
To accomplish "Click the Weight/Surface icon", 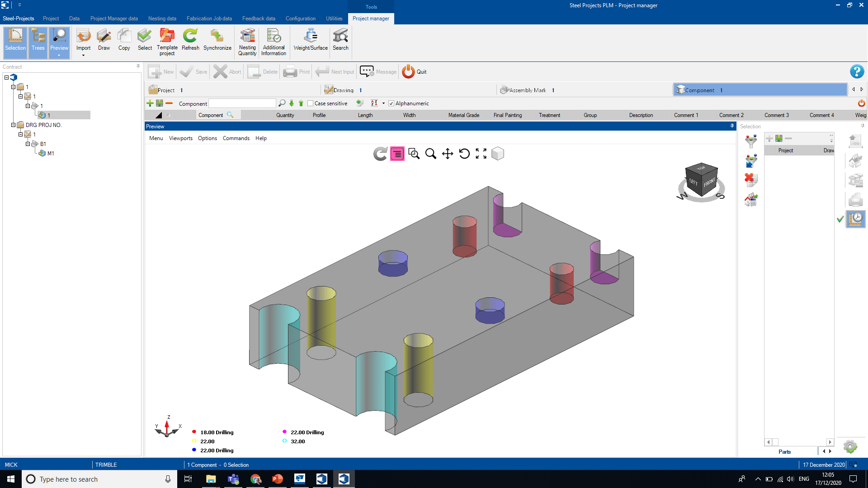I will (311, 36).
